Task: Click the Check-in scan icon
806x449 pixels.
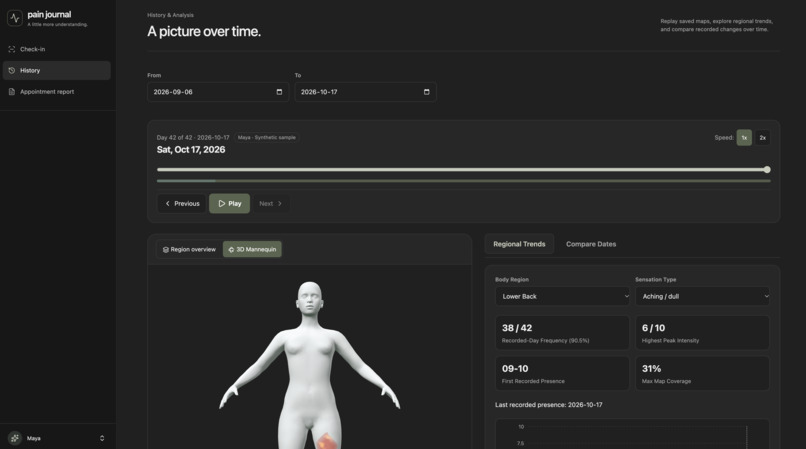Action: (x=12, y=49)
